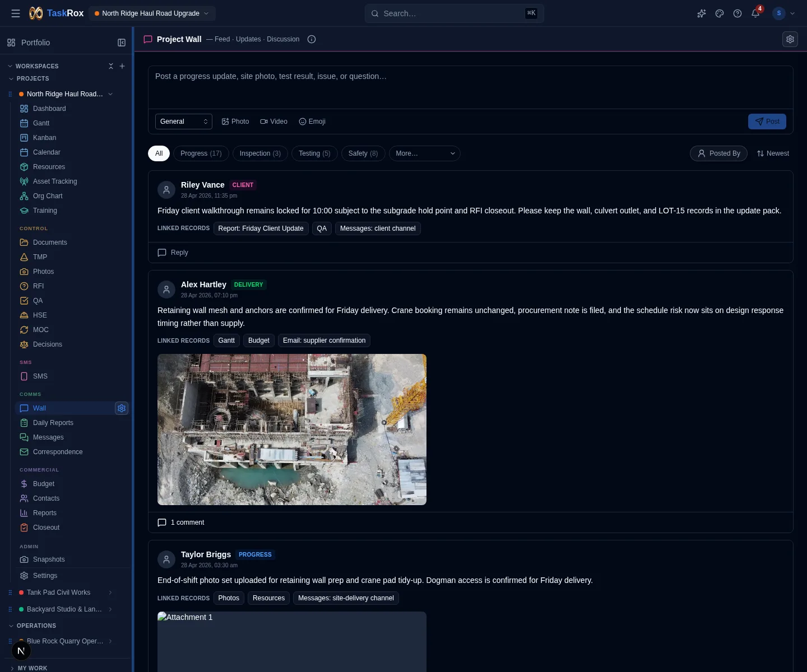Image resolution: width=807 pixels, height=672 pixels.
Task: Filter by Safety (8)
Action: [x=363, y=153]
